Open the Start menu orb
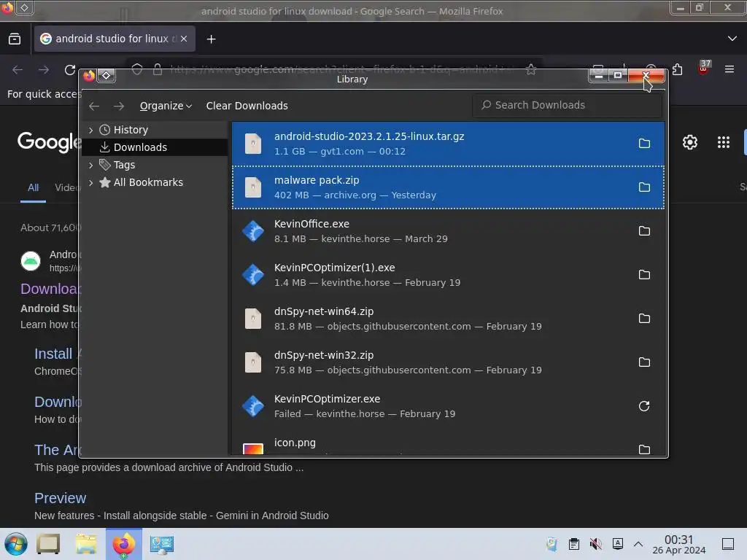Image resolution: width=747 pixels, height=560 pixels. (x=15, y=544)
